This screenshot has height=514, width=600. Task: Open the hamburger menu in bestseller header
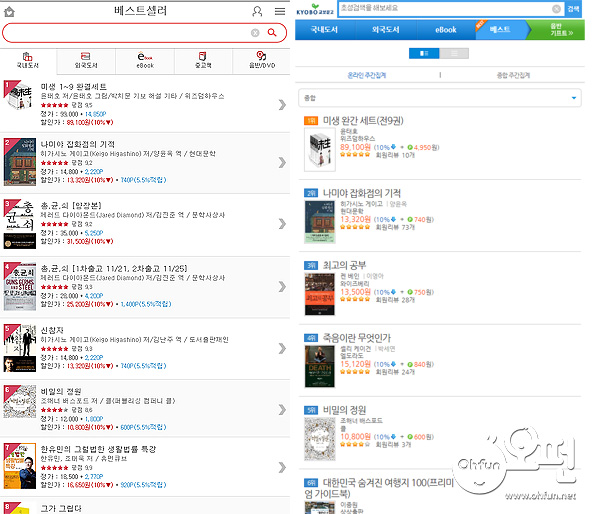click(x=280, y=11)
